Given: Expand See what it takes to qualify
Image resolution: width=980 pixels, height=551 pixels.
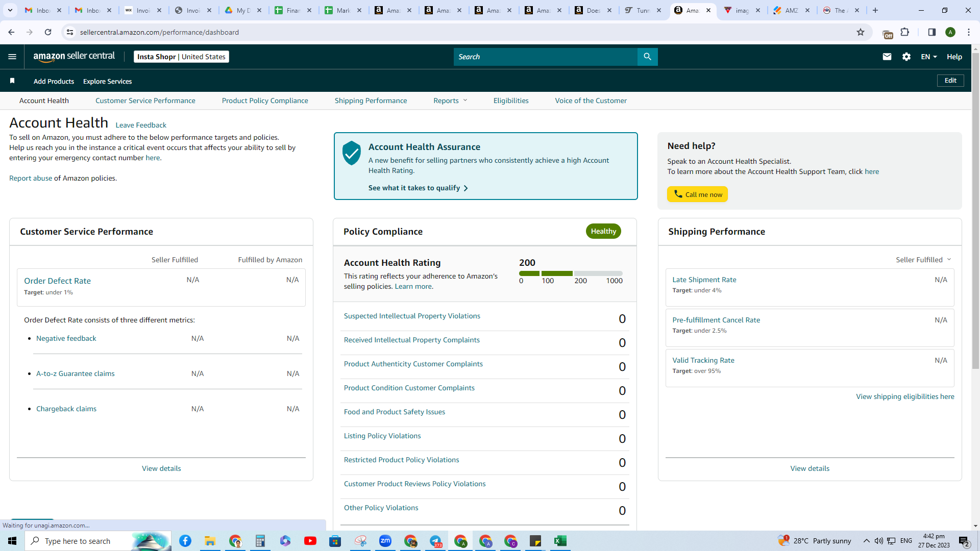Looking at the screenshot, I should 418,188.
